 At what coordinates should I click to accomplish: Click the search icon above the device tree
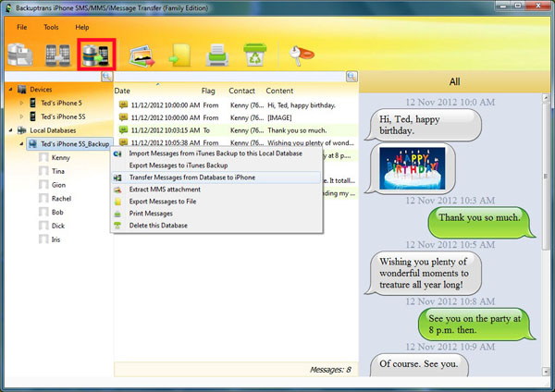(106, 77)
